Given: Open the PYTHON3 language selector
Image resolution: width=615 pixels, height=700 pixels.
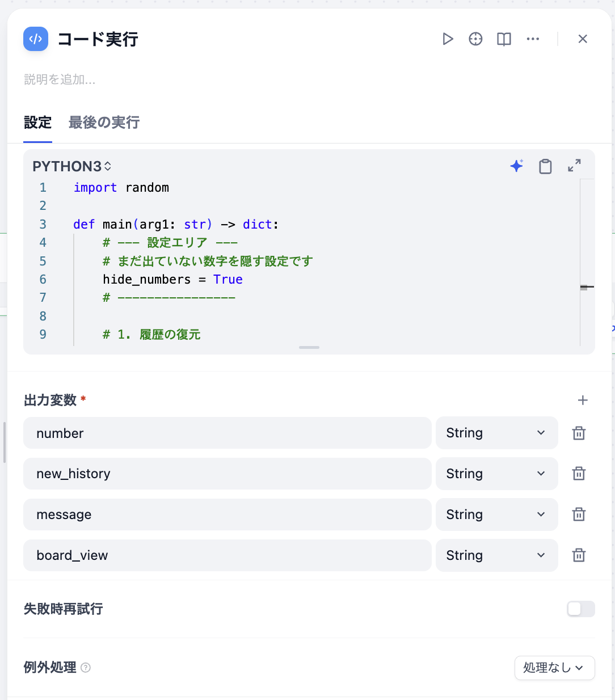Looking at the screenshot, I should click(71, 166).
